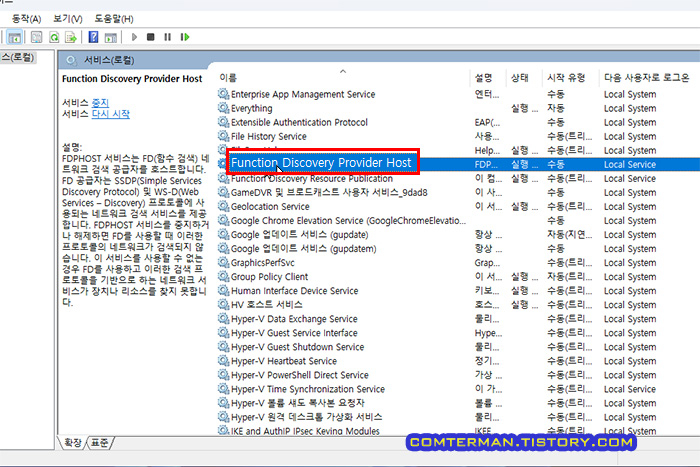Image resolution: width=700 pixels, height=467 pixels.
Task: Click the gear icon beside Everything service
Action: pyautogui.click(x=223, y=108)
